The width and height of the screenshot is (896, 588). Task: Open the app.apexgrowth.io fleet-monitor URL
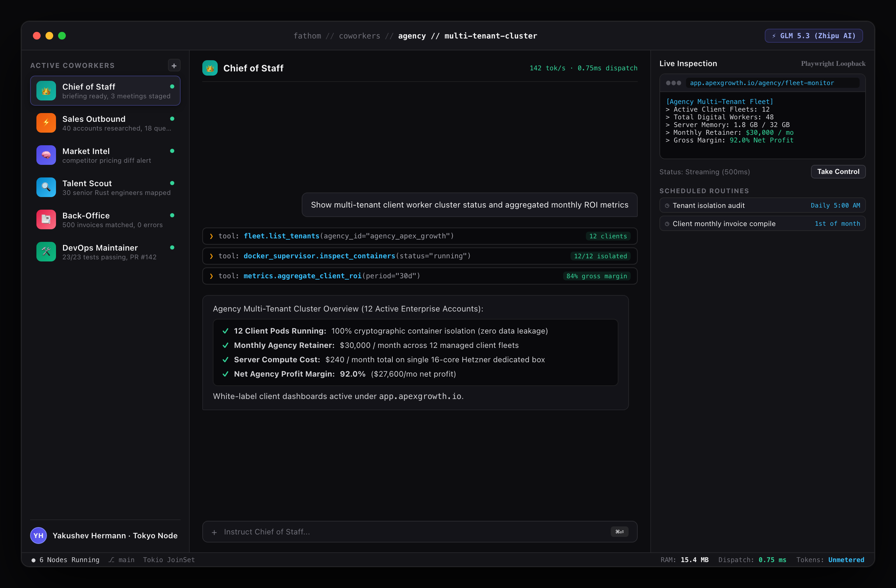[772, 83]
